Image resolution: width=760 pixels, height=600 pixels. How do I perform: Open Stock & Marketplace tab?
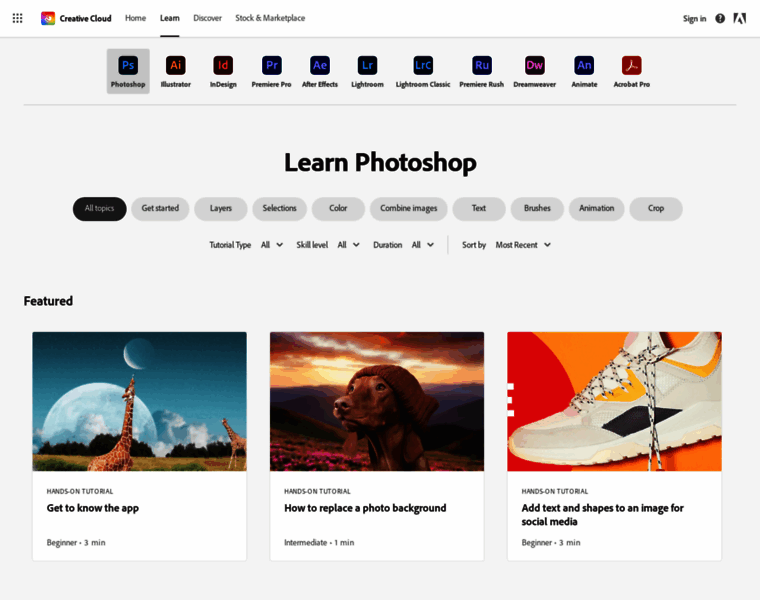[270, 18]
